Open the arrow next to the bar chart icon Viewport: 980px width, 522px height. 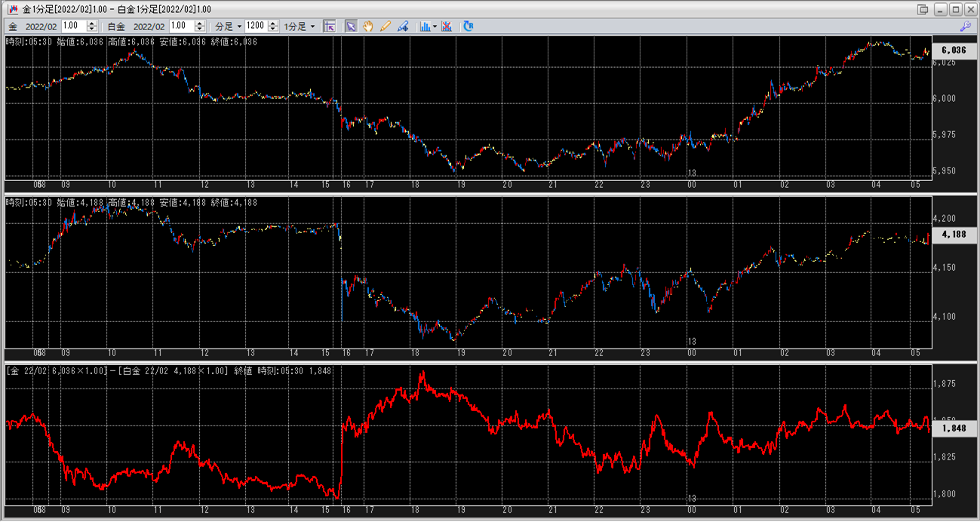pyautogui.click(x=435, y=26)
